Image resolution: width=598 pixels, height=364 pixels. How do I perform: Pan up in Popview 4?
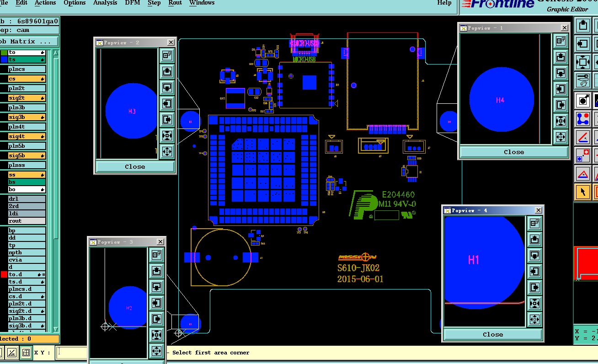(x=535, y=240)
